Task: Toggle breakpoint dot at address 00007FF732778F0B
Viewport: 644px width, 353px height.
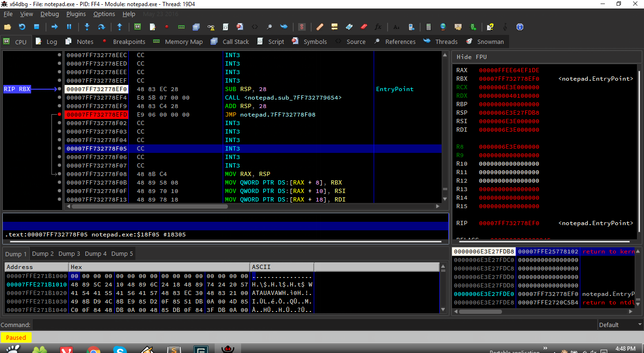Action: click(59, 183)
